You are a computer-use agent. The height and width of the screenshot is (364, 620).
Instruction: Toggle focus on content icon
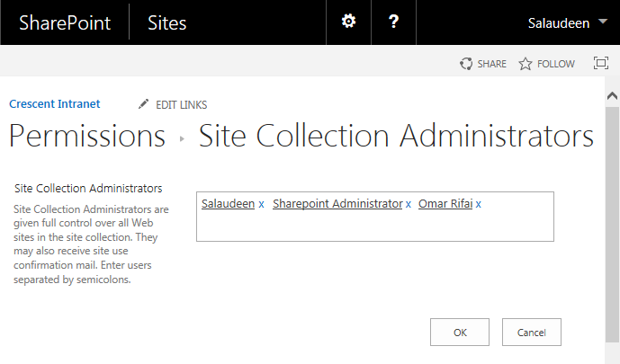601,63
